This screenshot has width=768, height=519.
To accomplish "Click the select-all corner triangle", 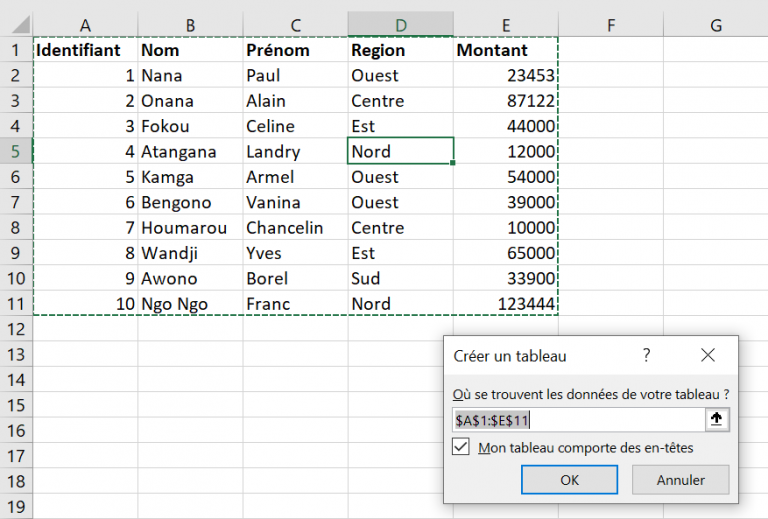I will coord(17,25).
